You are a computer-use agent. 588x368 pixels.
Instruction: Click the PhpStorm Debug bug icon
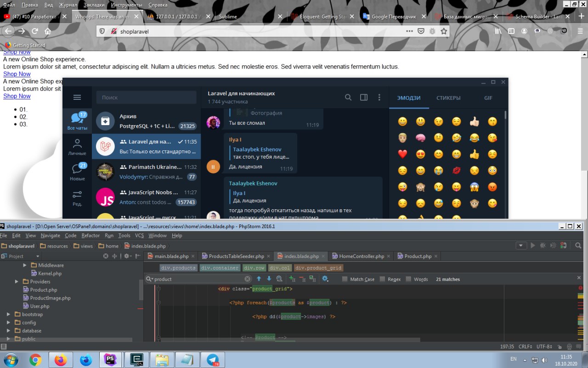coord(543,246)
